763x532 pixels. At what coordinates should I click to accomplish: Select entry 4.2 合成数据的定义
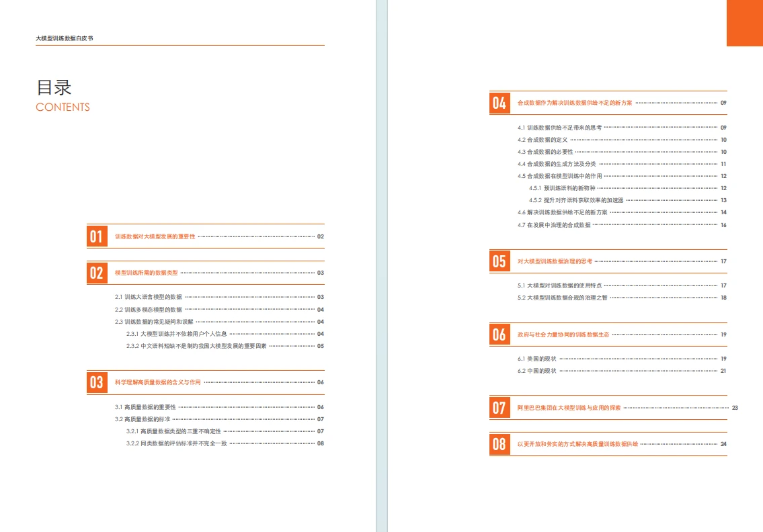542,140
